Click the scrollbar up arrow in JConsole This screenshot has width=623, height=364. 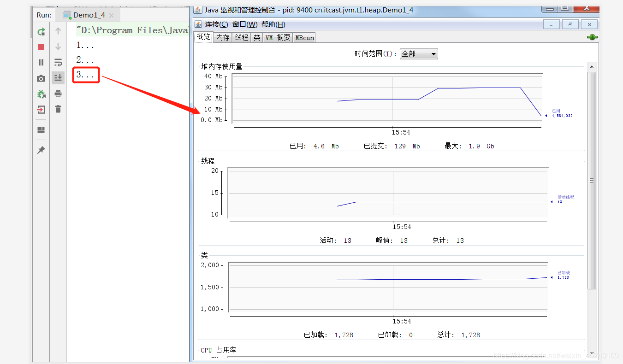coord(592,66)
